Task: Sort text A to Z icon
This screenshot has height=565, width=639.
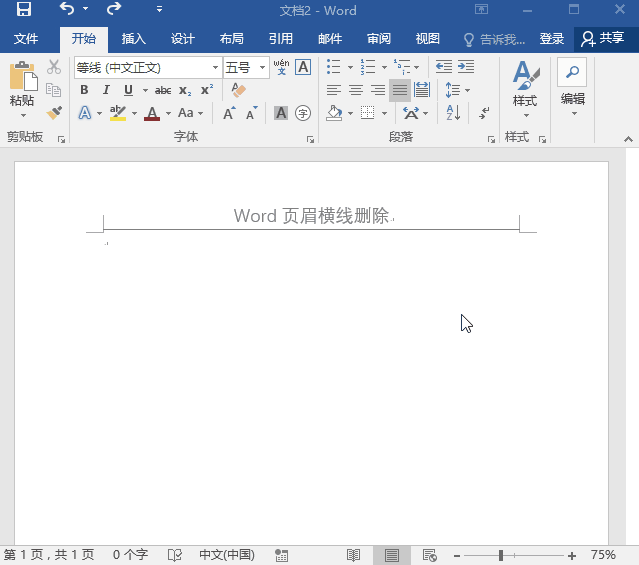Action: 453,113
